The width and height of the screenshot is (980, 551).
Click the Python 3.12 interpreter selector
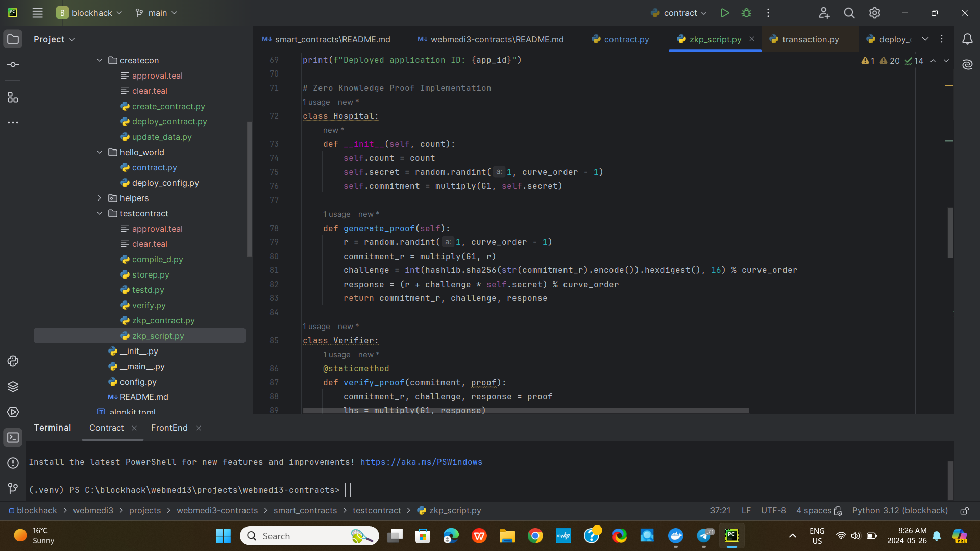(x=899, y=511)
